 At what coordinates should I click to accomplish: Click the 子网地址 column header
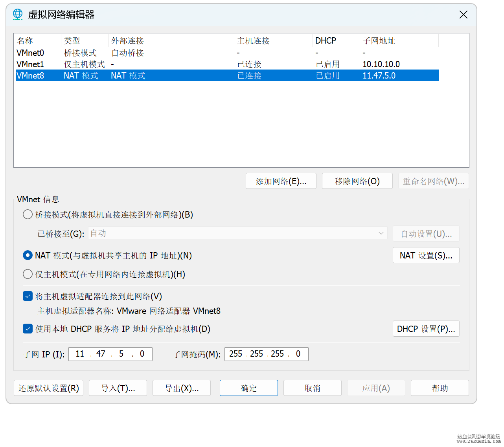tap(399, 40)
